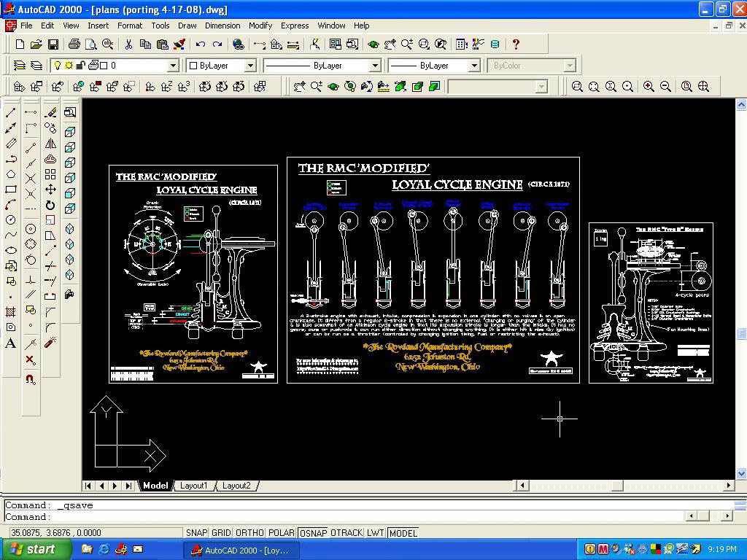
Task: Toggle ORTHO mode in status bar
Action: 249,533
